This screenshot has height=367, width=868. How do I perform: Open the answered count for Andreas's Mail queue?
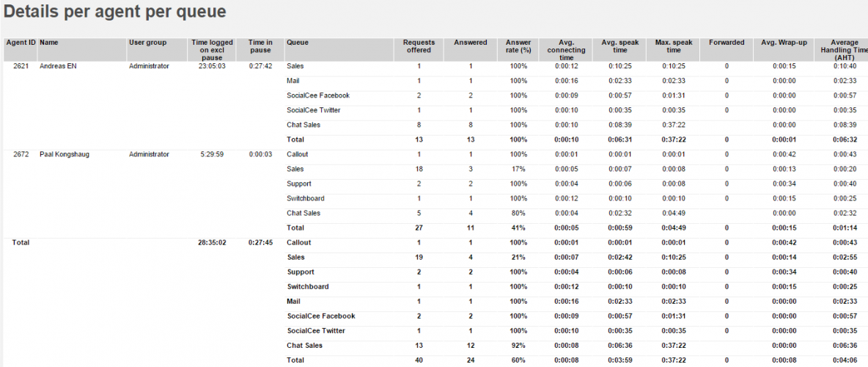pos(470,81)
